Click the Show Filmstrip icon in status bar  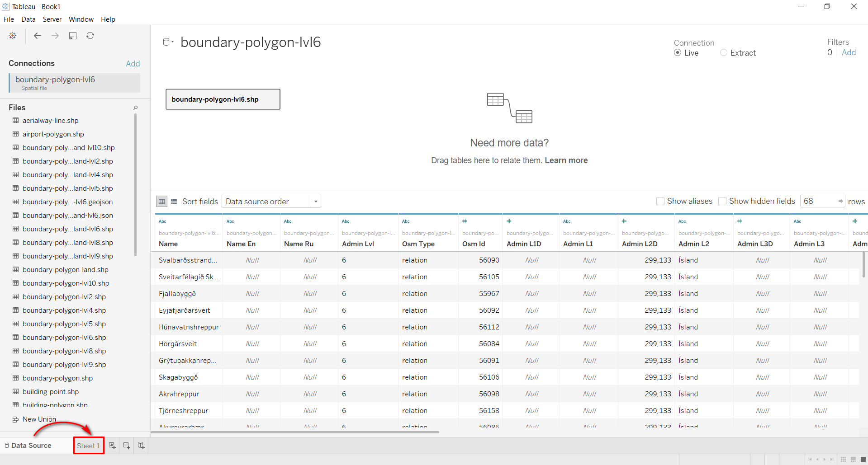853,460
